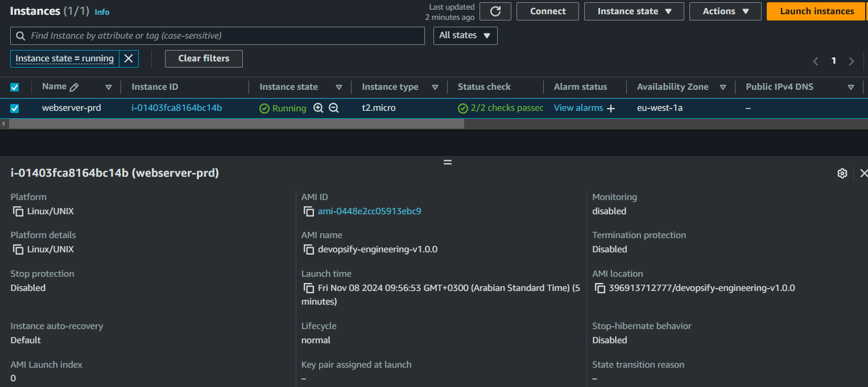Open the Instance state dropdown button
Image resolution: width=868 pixels, height=387 pixels.
[x=633, y=11]
